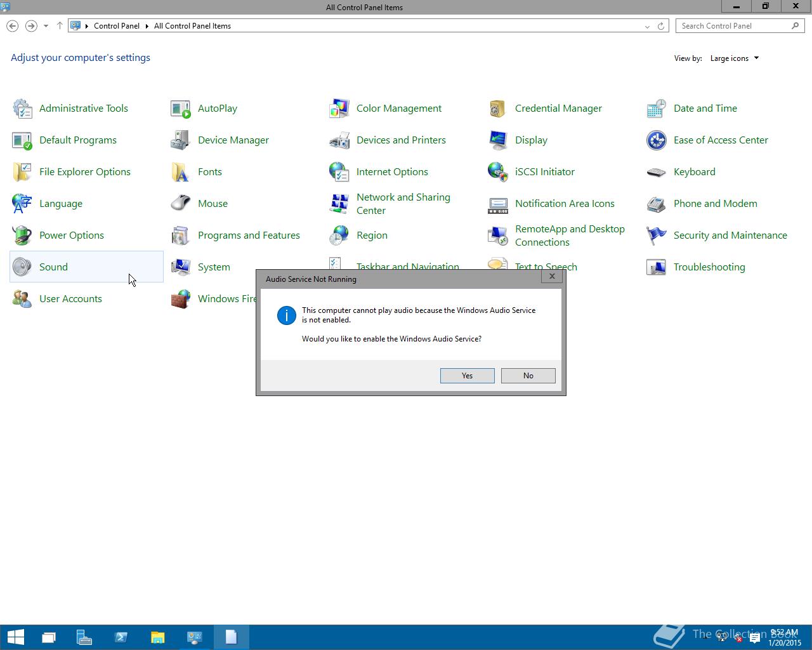The image size is (812, 650).
Task: Open the Fonts folder icon
Action: click(x=181, y=172)
